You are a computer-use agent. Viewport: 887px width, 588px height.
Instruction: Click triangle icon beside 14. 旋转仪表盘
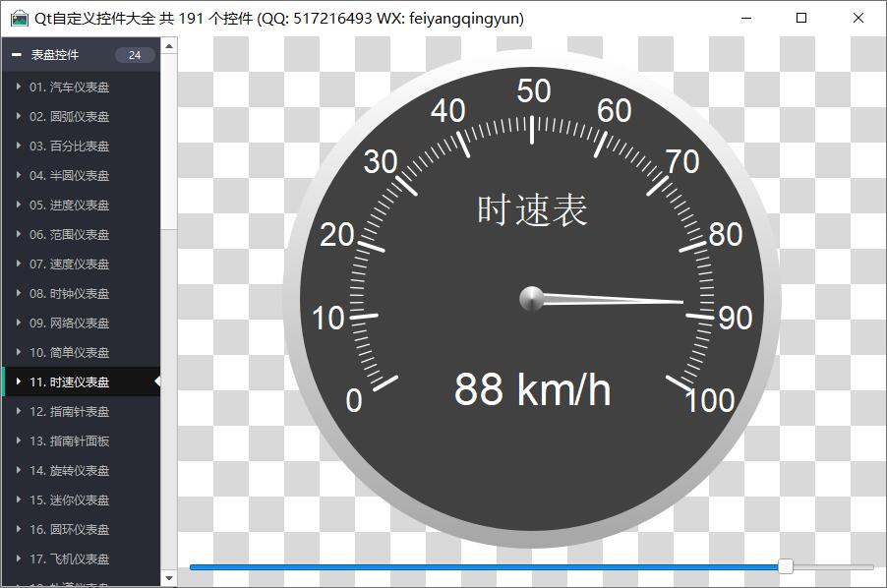(x=19, y=470)
